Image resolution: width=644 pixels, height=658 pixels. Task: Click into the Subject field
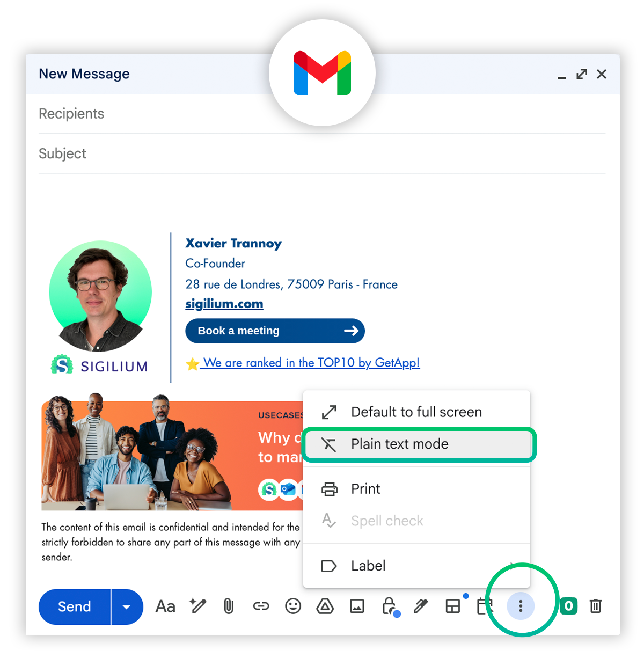click(x=322, y=154)
